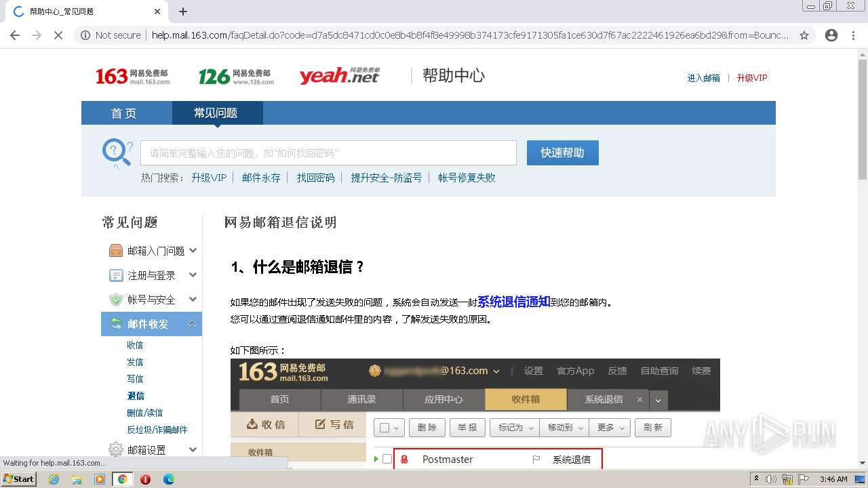Open Edge browser from taskbar
Screen dimensions: 868x488
coord(169,479)
